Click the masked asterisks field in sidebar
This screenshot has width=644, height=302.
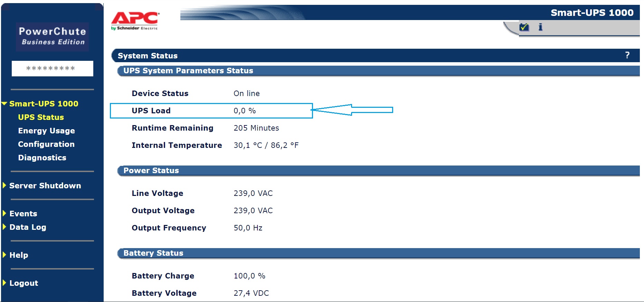(53, 68)
